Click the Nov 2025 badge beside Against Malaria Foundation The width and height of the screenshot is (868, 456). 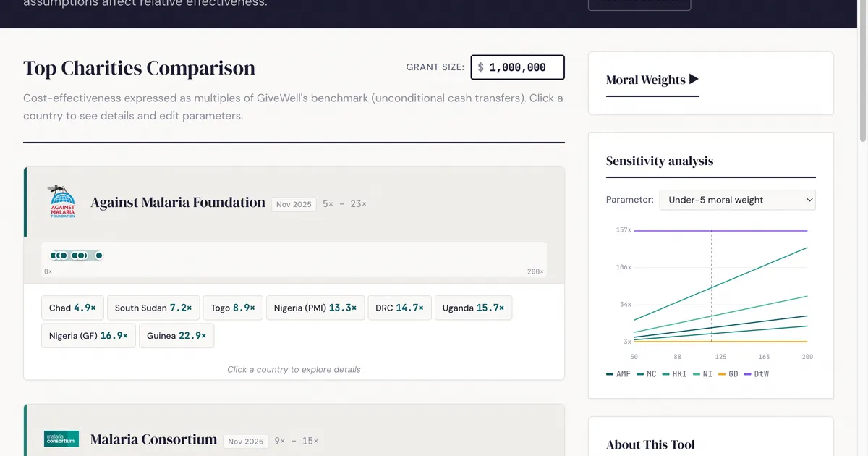point(294,204)
